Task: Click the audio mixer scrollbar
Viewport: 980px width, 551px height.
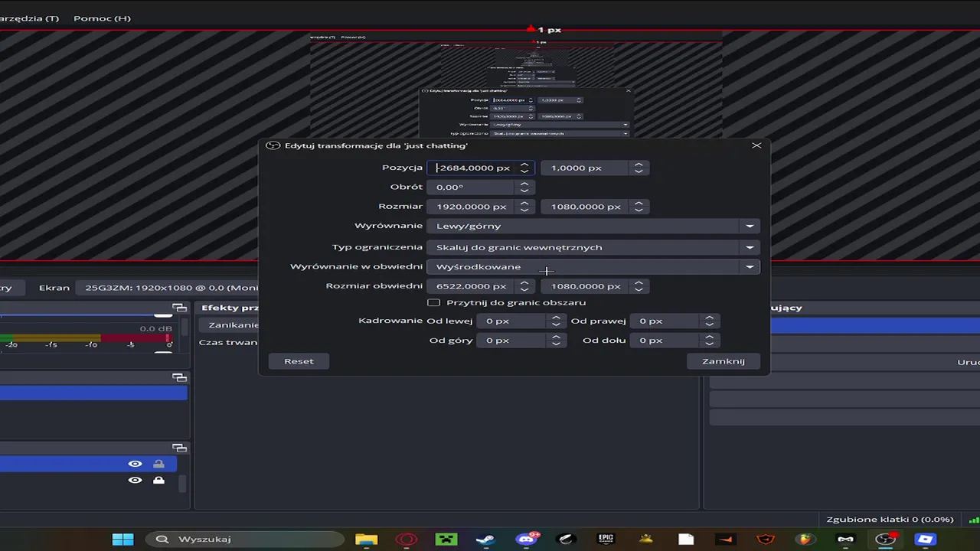Action: 183,328
